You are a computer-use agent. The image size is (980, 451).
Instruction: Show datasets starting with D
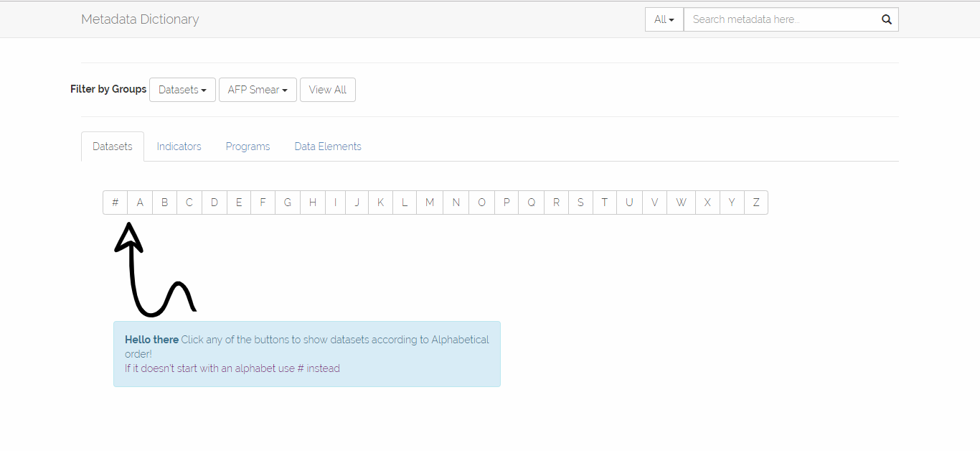pyautogui.click(x=215, y=203)
